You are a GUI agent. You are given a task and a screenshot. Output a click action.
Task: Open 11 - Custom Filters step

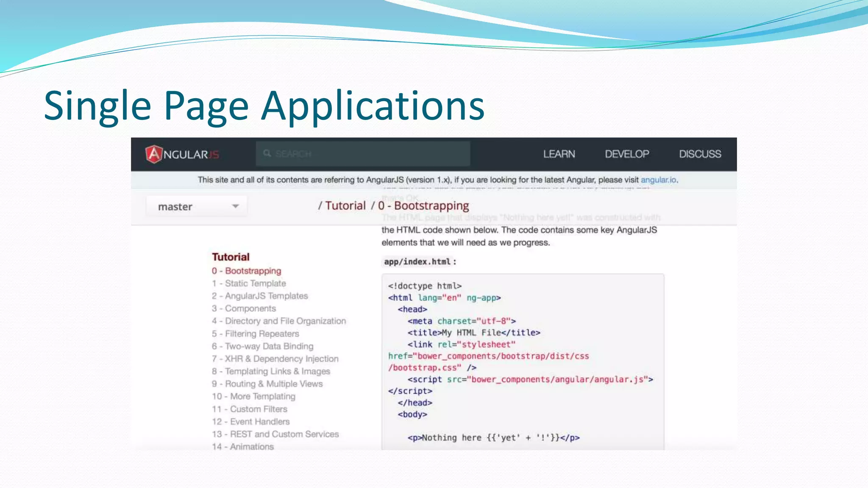[x=250, y=409]
